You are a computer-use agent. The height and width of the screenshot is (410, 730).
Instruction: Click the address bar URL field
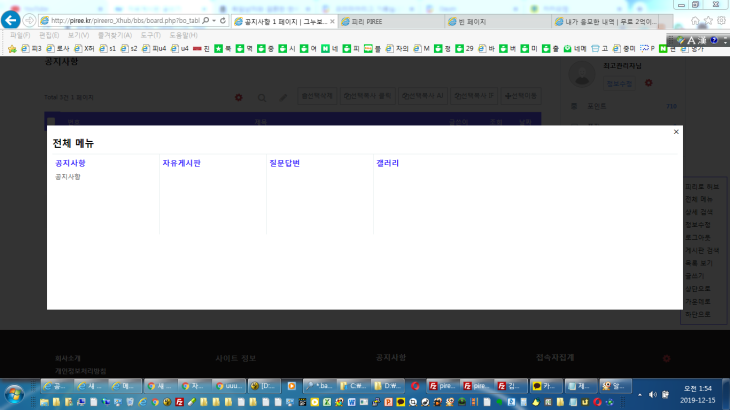pyautogui.click(x=125, y=20)
